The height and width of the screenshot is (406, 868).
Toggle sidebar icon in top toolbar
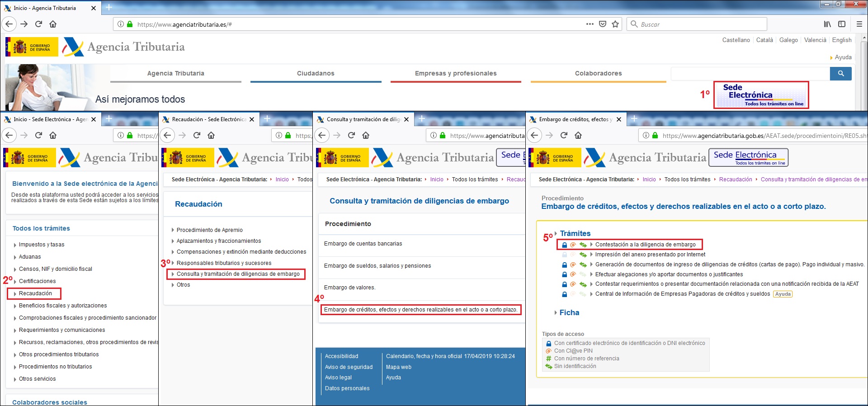click(842, 24)
